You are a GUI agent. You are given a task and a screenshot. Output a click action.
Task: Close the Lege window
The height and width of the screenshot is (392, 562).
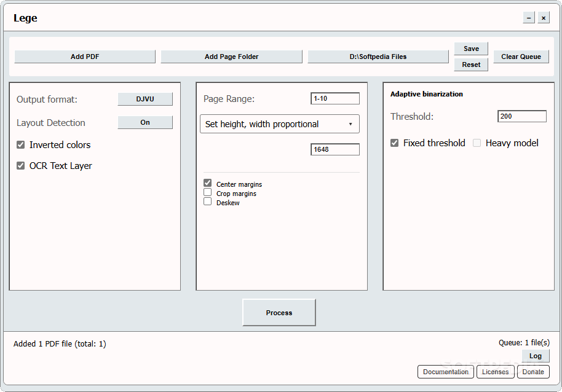[544, 18]
